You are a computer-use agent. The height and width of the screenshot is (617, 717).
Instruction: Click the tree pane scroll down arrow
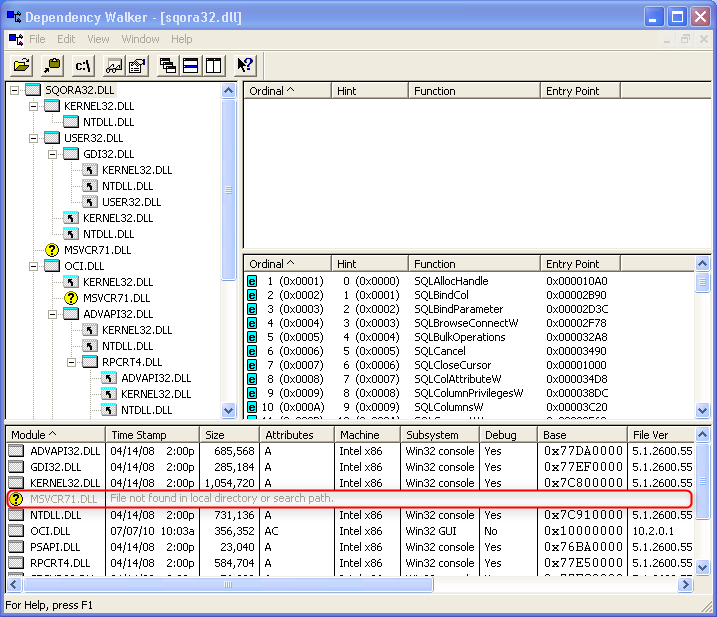click(x=229, y=410)
